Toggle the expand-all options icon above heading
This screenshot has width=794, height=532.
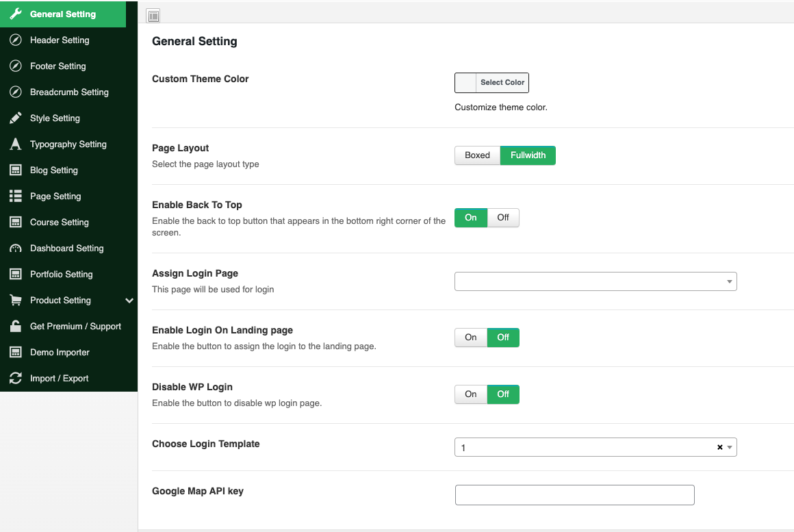tap(153, 16)
